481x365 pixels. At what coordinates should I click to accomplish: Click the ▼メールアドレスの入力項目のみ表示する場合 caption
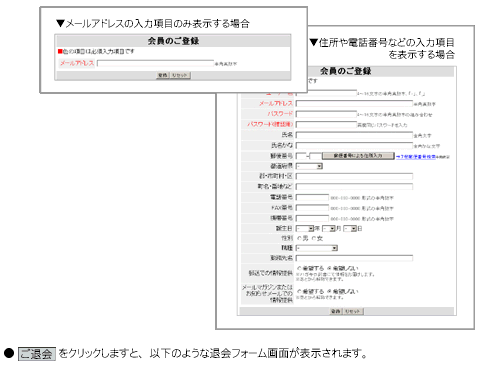coord(153,24)
